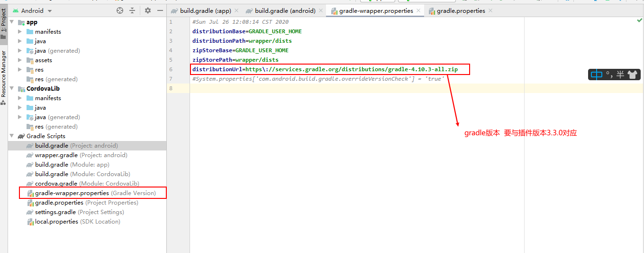Expand java folder under app
The image size is (644, 253).
tap(20, 41)
